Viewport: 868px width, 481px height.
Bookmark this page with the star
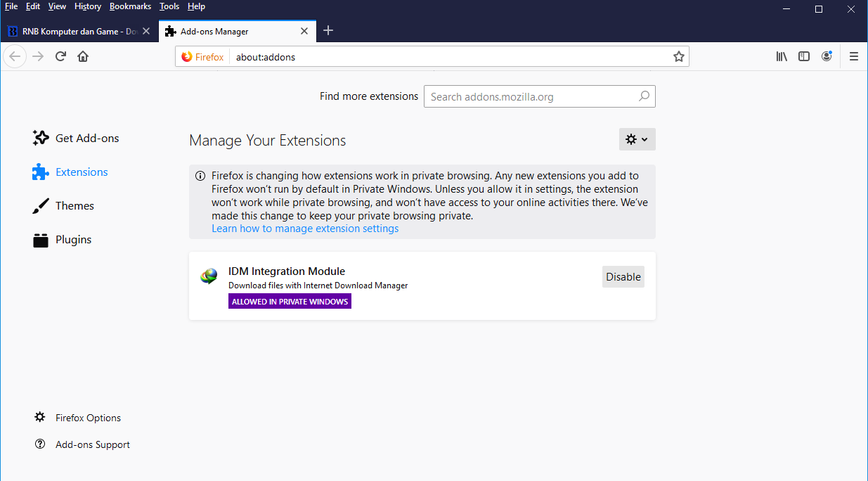[x=678, y=56]
